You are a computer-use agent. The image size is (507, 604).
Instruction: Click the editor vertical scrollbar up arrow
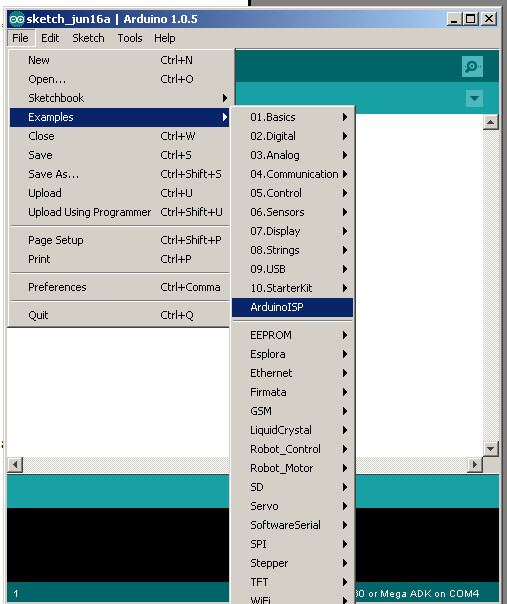click(490, 122)
